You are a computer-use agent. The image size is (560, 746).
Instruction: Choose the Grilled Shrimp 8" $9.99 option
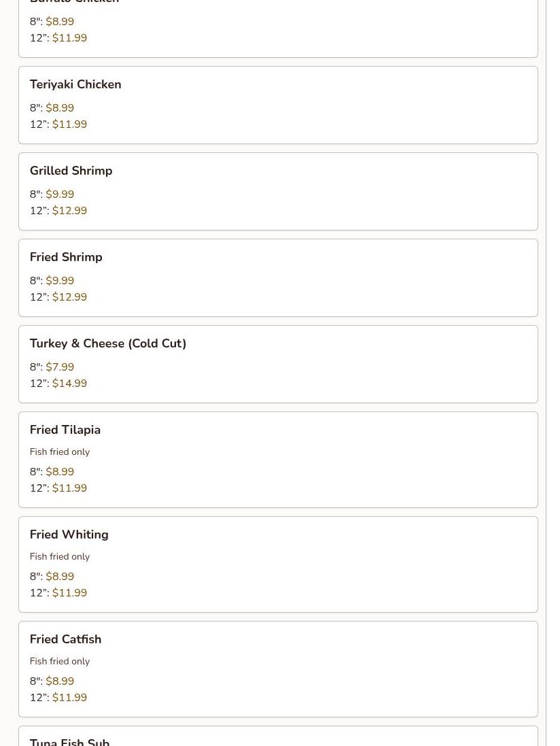[52, 194]
